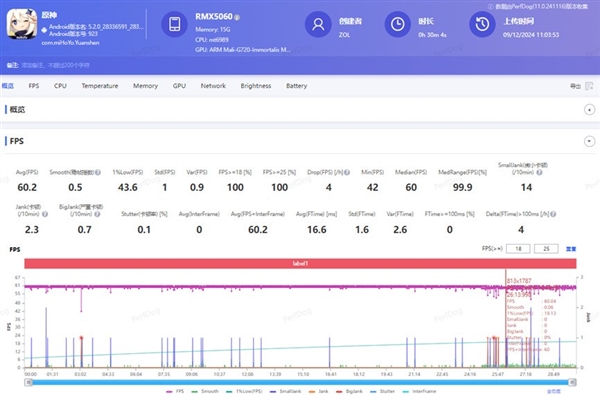Image resolution: width=600 pixels, height=396 pixels.
Task: Click the info icon beside RMX5060
Action: (x=237, y=17)
